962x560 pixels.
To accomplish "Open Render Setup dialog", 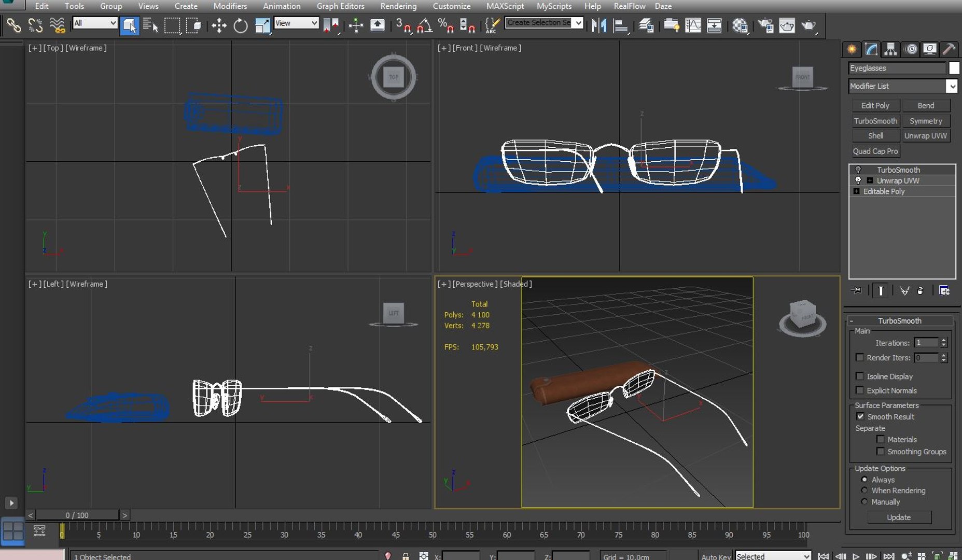I will coord(765,25).
